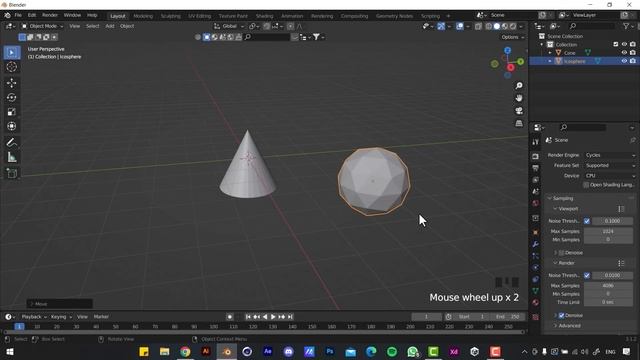The width and height of the screenshot is (640, 360).
Task: Switch to the Shading workspace tab
Action: (x=264, y=16)
